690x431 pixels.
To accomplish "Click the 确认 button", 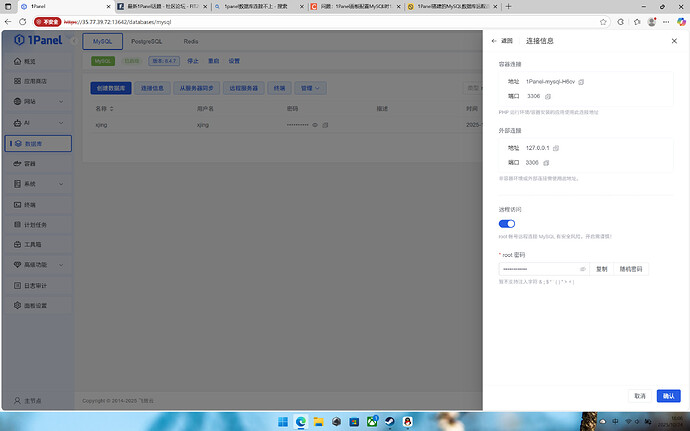I will (669, 396).
